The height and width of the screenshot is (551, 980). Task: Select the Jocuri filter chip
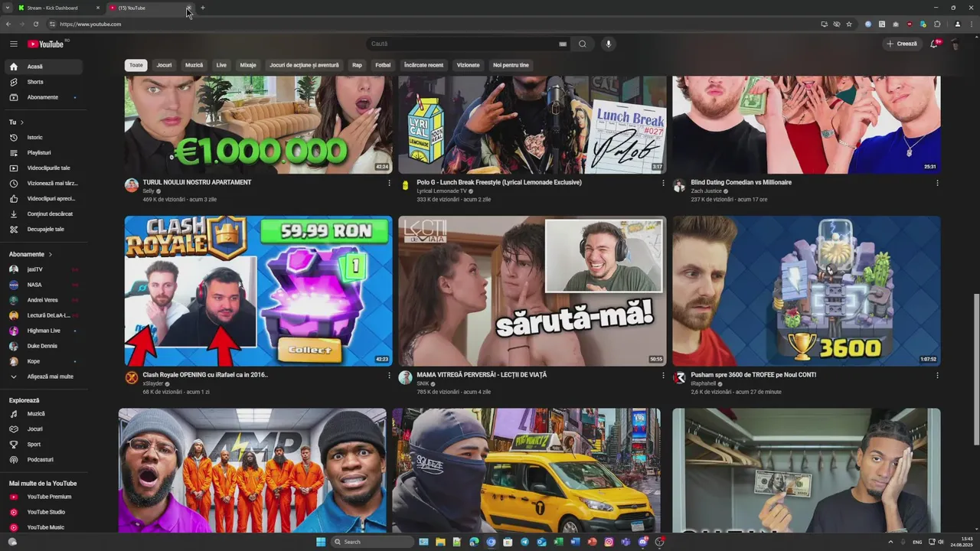[x=164, y=65]
